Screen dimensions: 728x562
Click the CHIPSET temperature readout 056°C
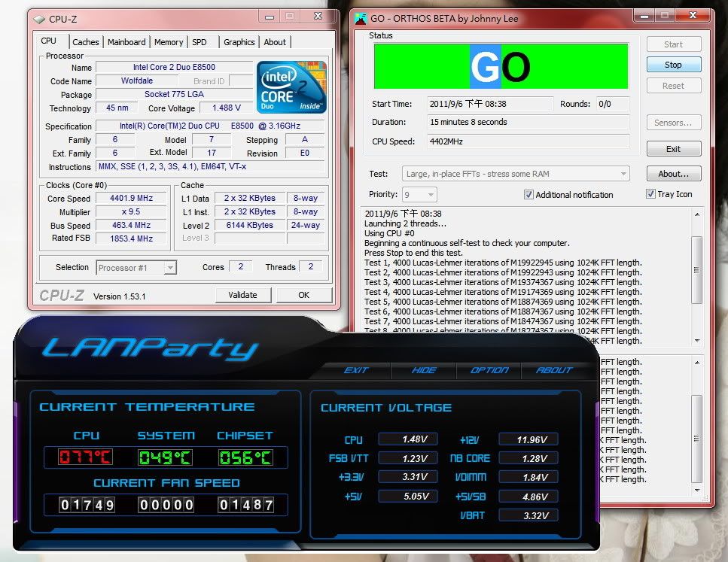[245, 457]
